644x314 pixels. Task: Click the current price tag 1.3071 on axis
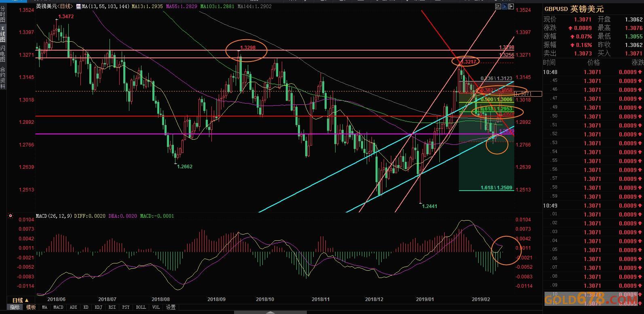pos(528,94)
